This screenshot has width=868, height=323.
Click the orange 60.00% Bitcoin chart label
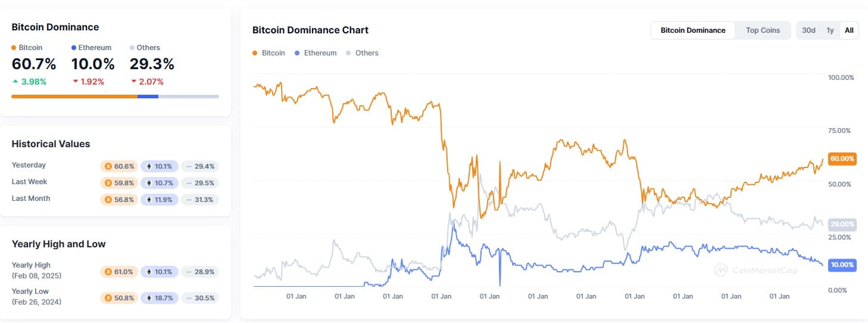842,159
